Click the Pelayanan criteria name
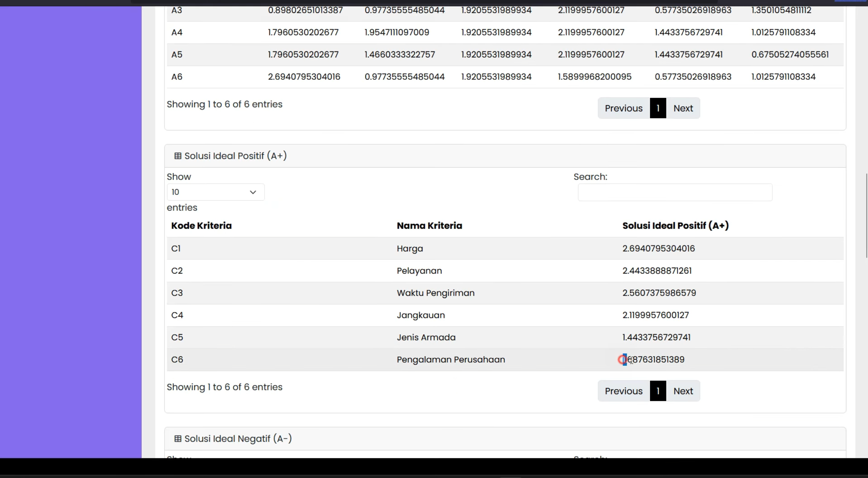This screenshot has height=478, width=868. pyautogui.click(x=419, y=271)
